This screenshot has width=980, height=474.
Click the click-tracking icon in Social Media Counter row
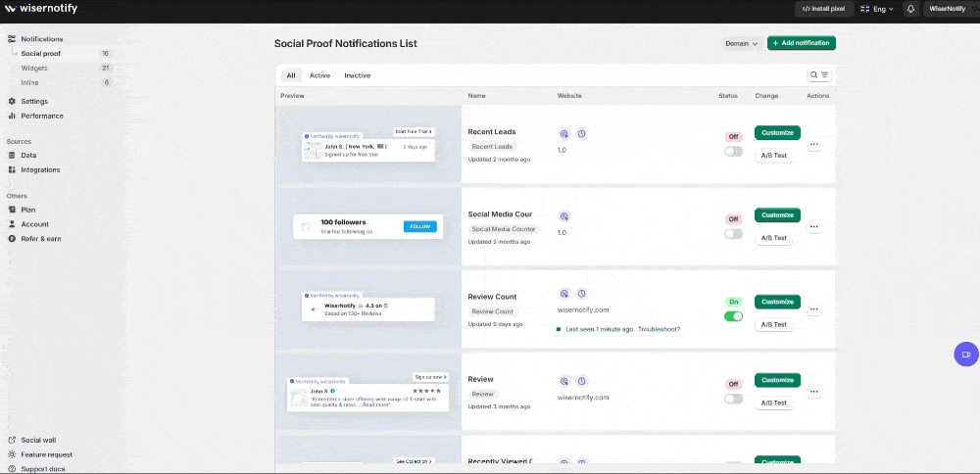tap(564, 216)
